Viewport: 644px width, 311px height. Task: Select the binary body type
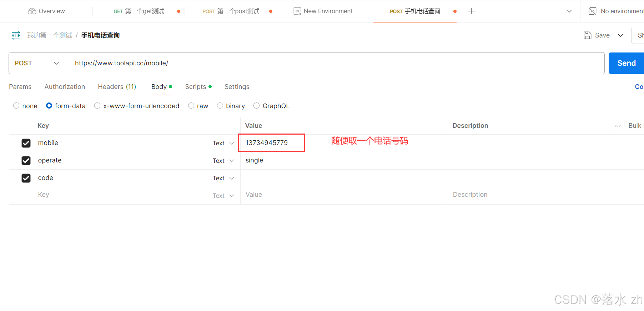pyautogui.click(x=220, y=106)
